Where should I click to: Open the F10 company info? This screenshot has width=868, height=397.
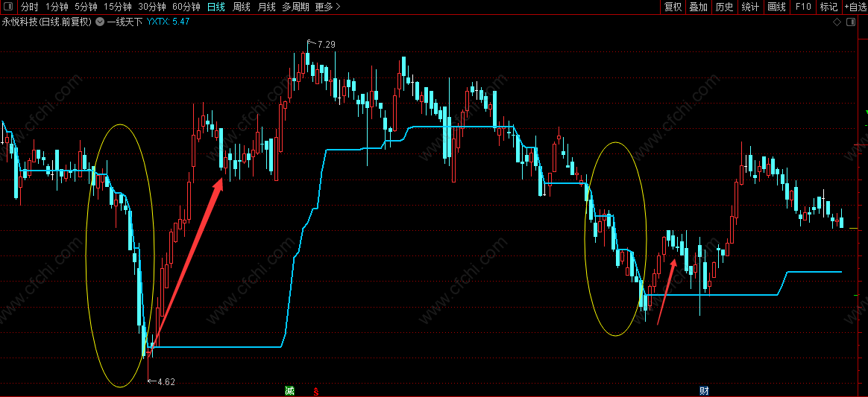pos(803,7)
